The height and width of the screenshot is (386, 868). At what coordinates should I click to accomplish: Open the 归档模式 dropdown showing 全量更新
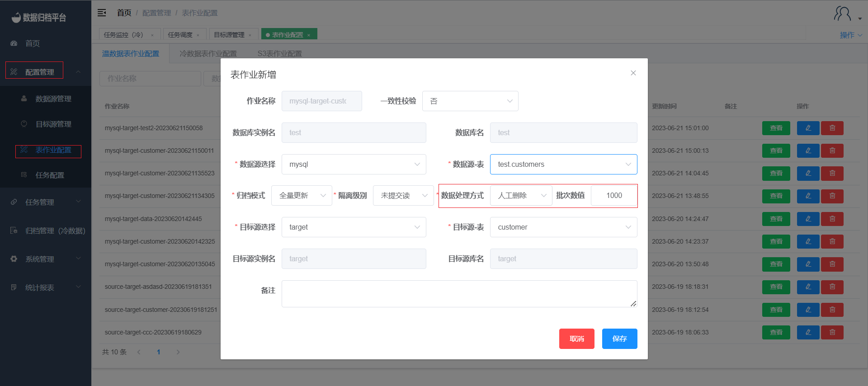pyautogui.click(x=302, y=196)
